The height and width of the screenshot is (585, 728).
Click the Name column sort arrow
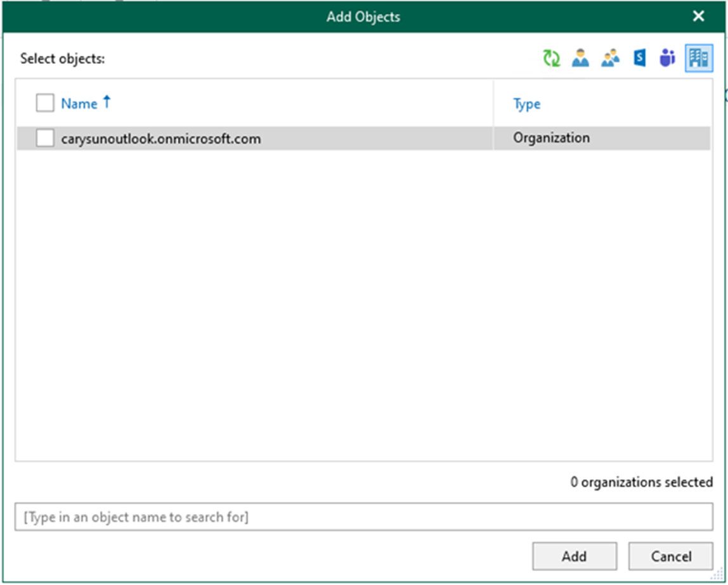(x=107, y=101)
